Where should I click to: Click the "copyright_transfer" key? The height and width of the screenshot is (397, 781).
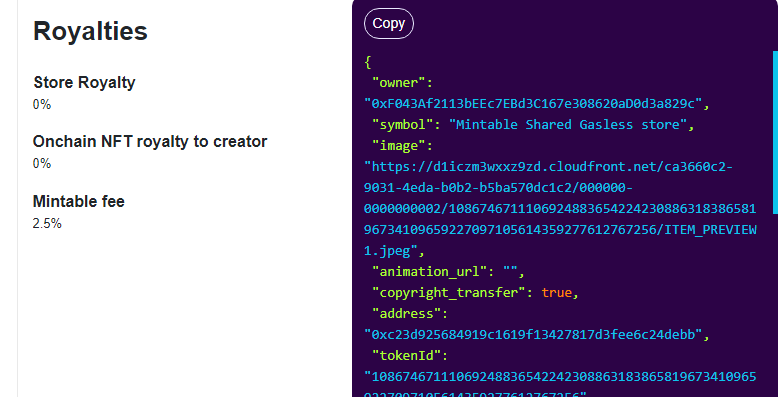[449, 292]
